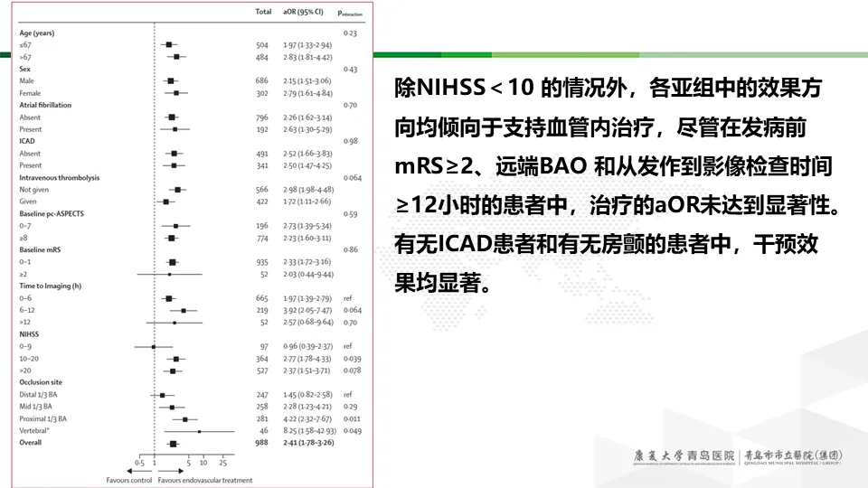Select the 'ICAD' subgroup heading
868x488 pixels.
[27, 141]
